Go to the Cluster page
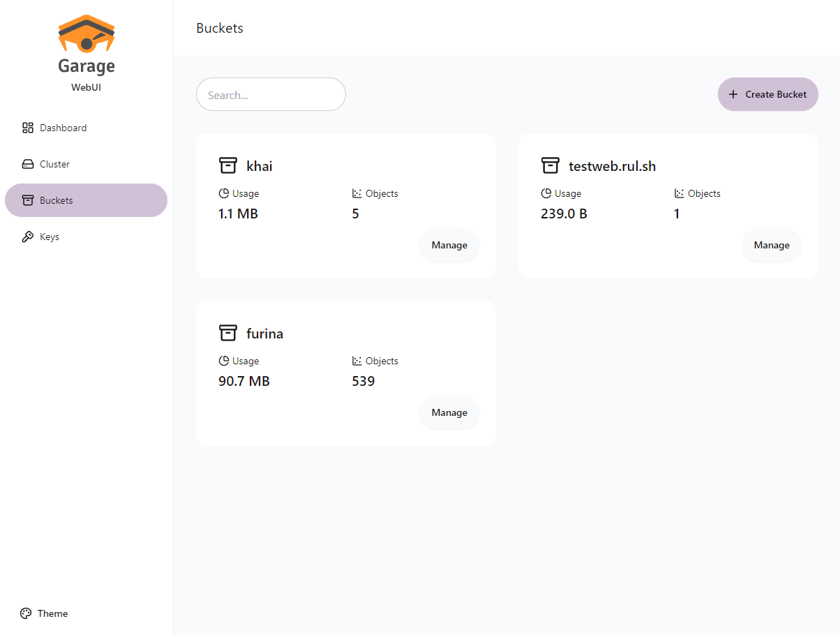Screen dimensions: 840x635 pyautogui.click(x=54, y=164)
